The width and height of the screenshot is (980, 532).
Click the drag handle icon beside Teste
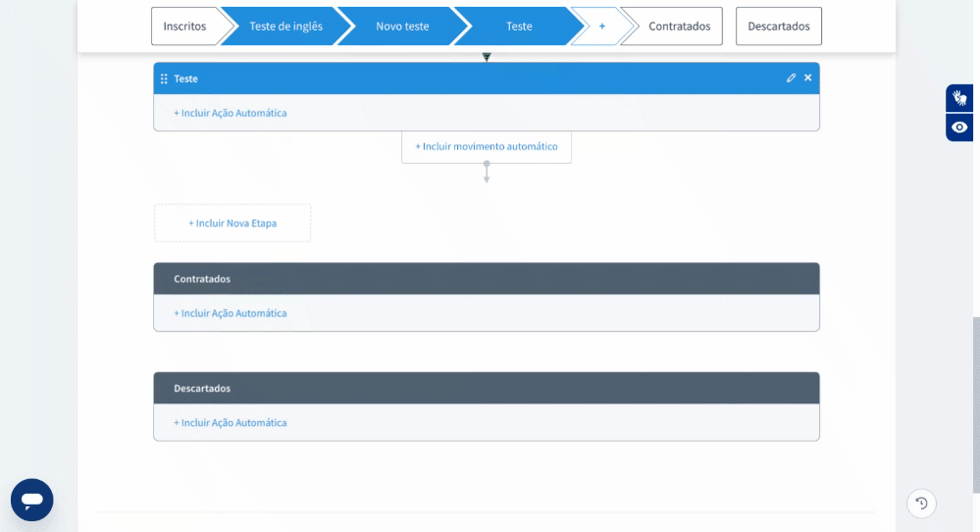pyautogui.click(x=164, y=79)
